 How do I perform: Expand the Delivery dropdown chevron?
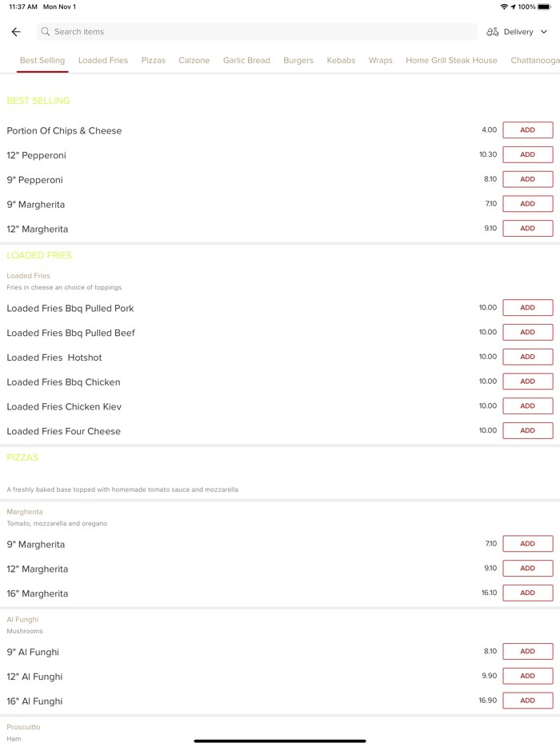pos(544,32)
